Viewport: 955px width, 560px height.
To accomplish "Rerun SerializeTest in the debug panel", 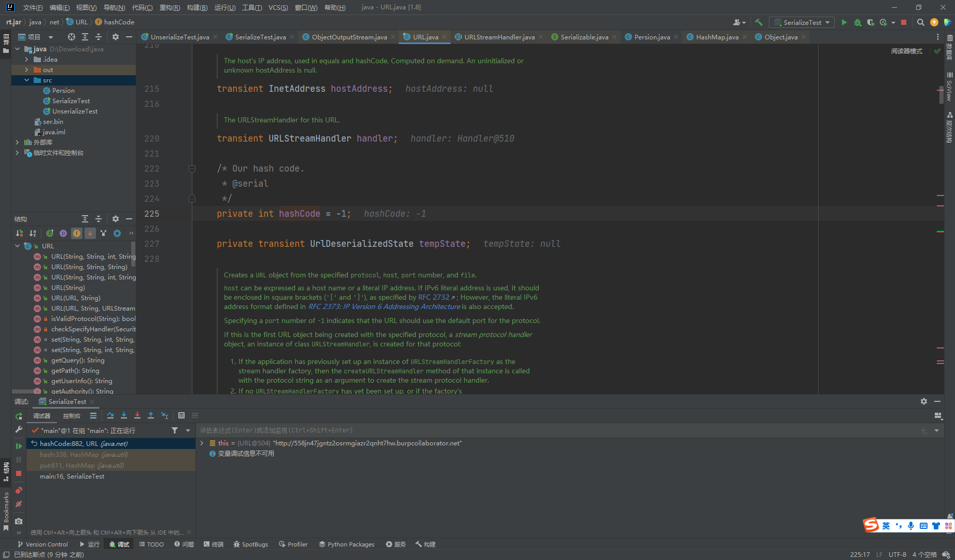I will pos(19,416).
